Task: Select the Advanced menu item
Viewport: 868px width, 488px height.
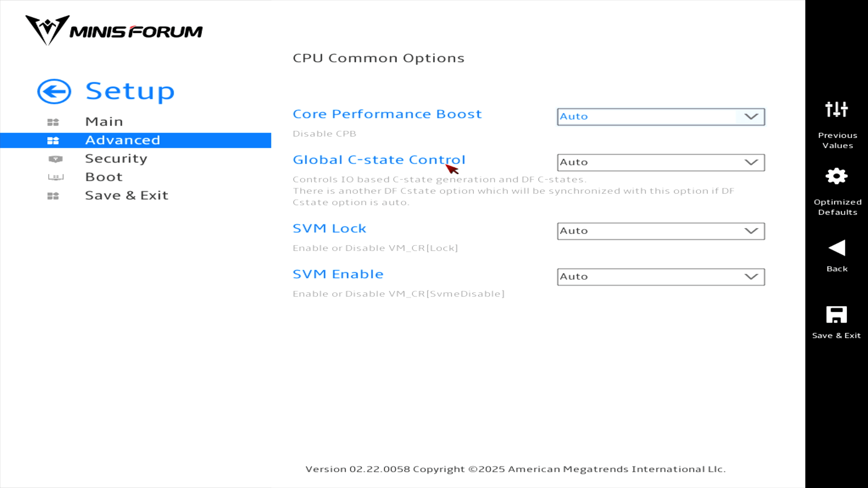Action: (123, 140)
